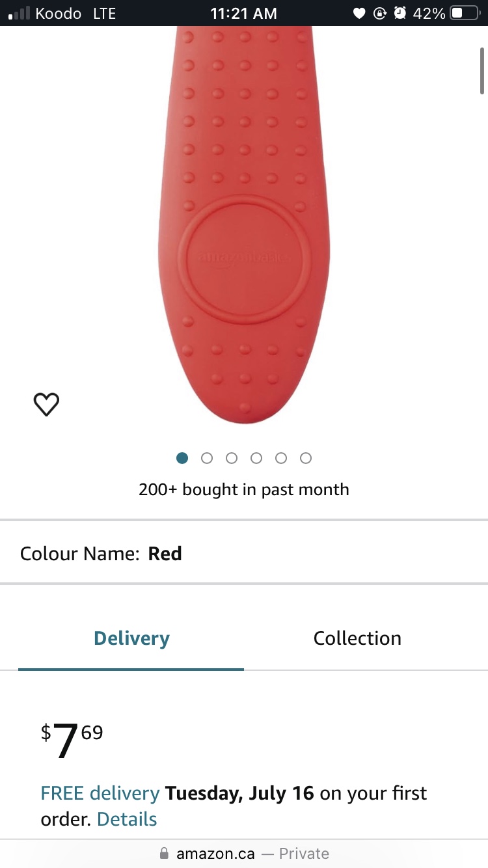
Task: Tap the amazon.ca address bar
Action: tap(244, 853)
